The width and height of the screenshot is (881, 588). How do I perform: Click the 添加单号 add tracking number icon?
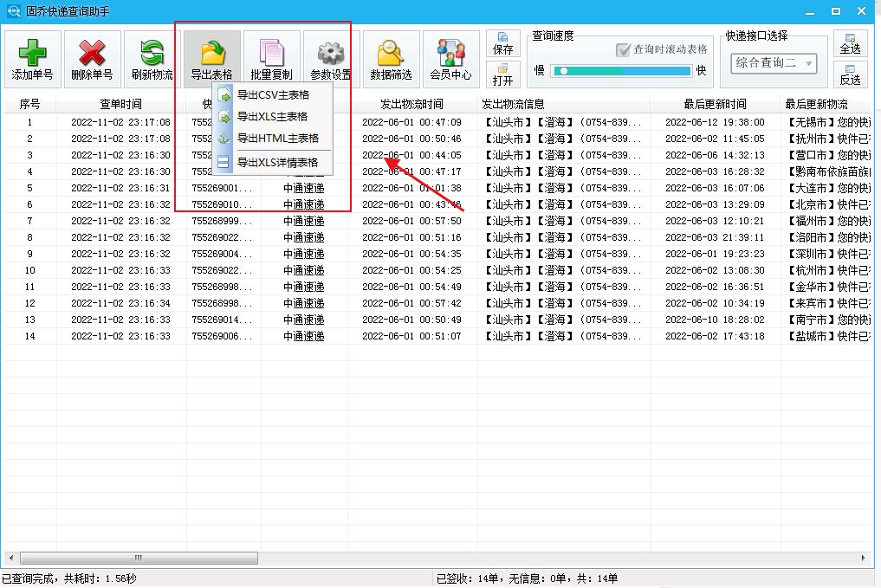[32, 57]
